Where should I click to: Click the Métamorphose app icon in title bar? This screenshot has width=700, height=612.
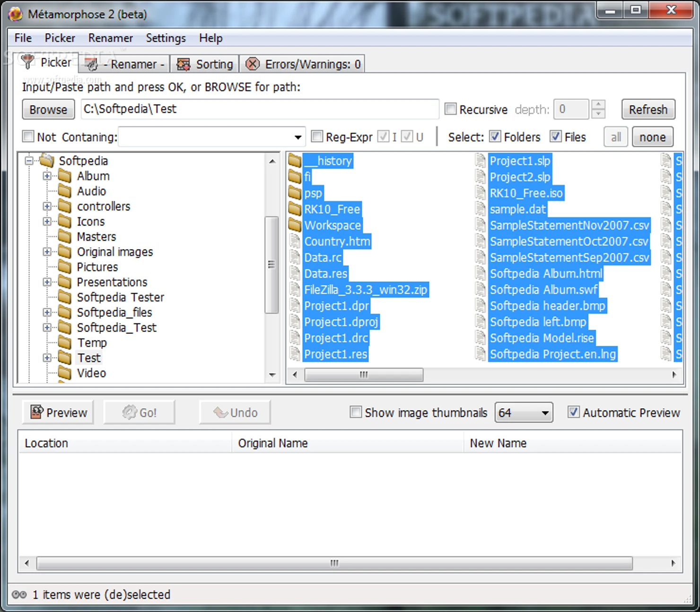(16, 14)
